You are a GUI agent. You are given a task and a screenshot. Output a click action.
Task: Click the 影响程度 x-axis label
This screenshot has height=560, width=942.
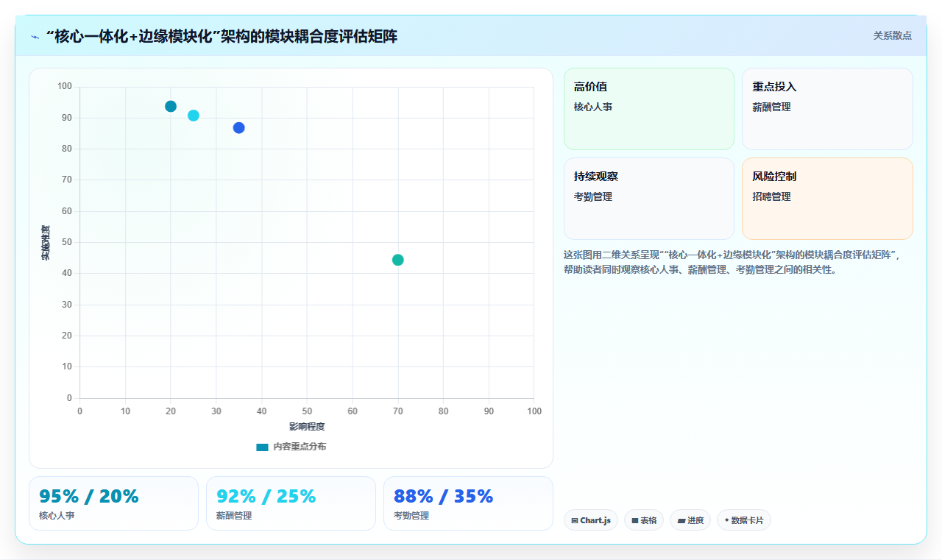point(307,426)
